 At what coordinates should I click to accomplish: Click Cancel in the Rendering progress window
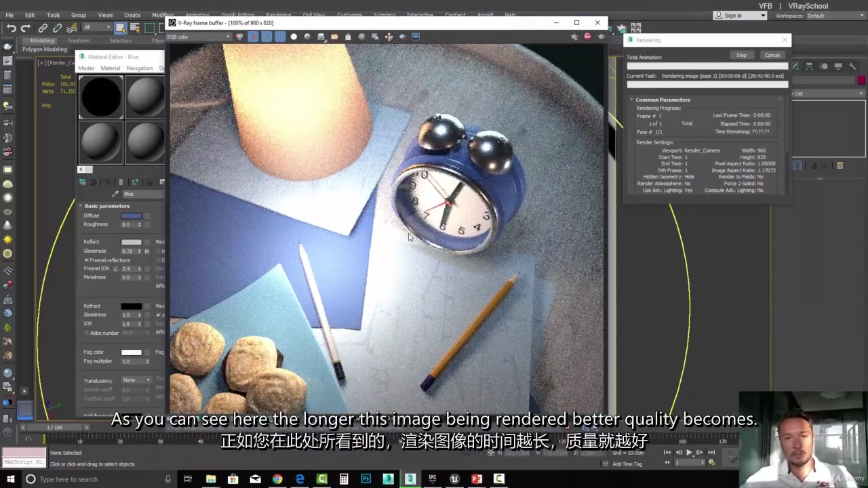(x=772, y=55)
